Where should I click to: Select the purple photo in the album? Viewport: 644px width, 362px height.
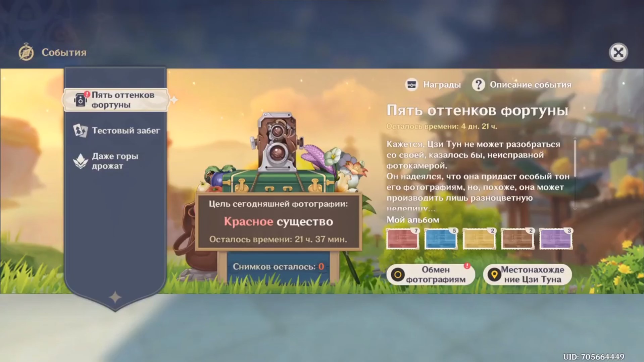point(555,239)
